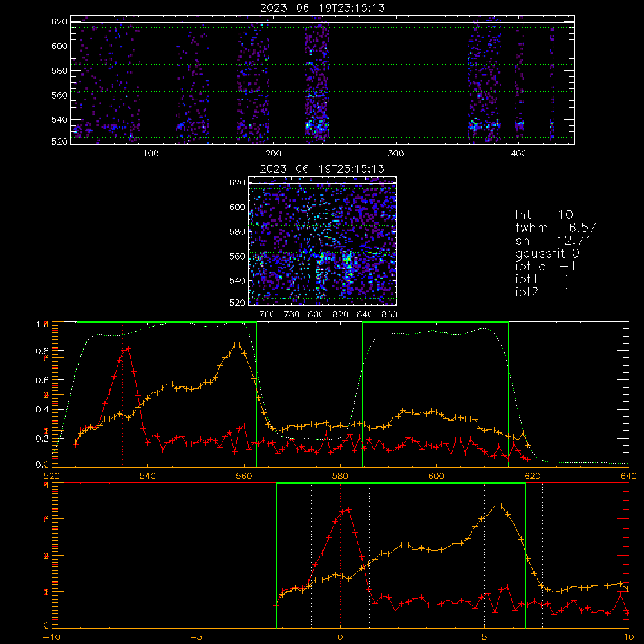The height and width of the screenshot is (644, 644).
Task: Click x-axis label 10 on bottom plot
Action: point(629,638)
